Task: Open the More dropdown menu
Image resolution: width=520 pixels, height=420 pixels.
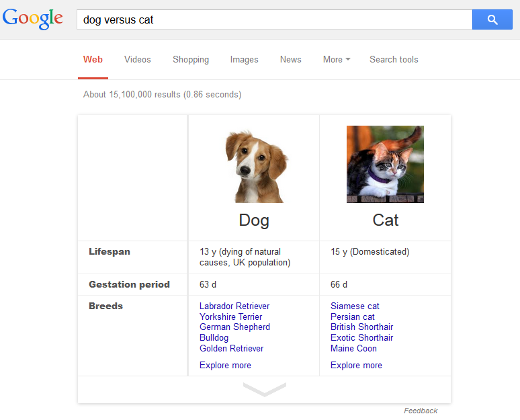Action: pyautogui.click(x=337, y=59)
